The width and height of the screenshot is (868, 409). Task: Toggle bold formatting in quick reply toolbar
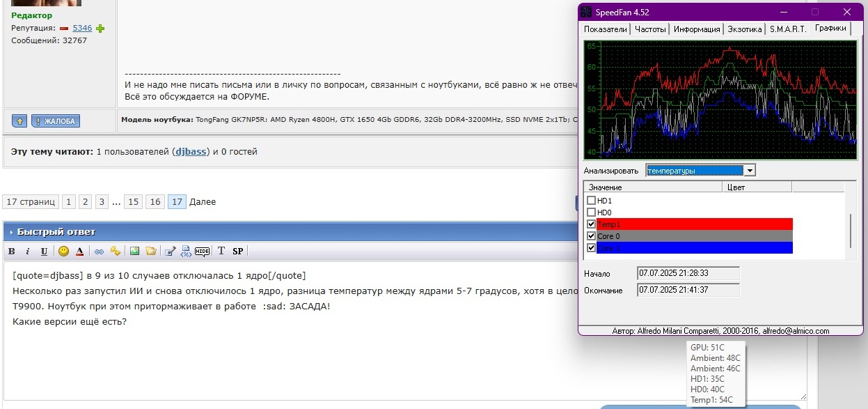pos(12,251)
